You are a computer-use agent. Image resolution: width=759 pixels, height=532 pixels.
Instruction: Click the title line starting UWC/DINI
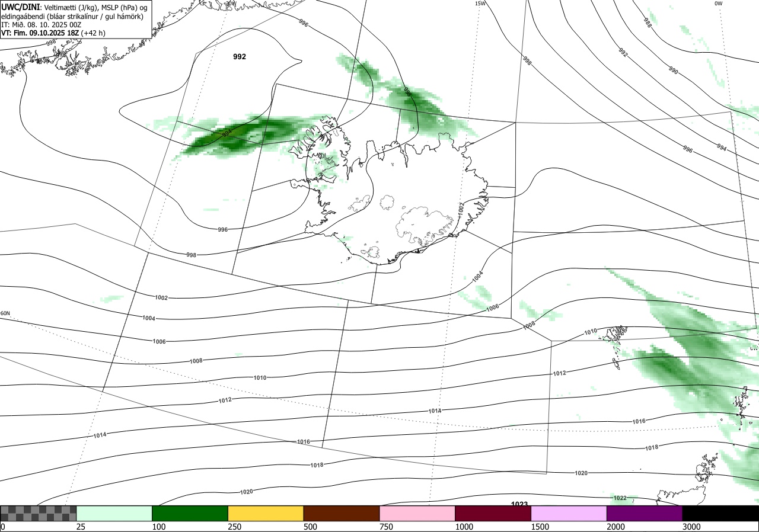tap(74, 7)
